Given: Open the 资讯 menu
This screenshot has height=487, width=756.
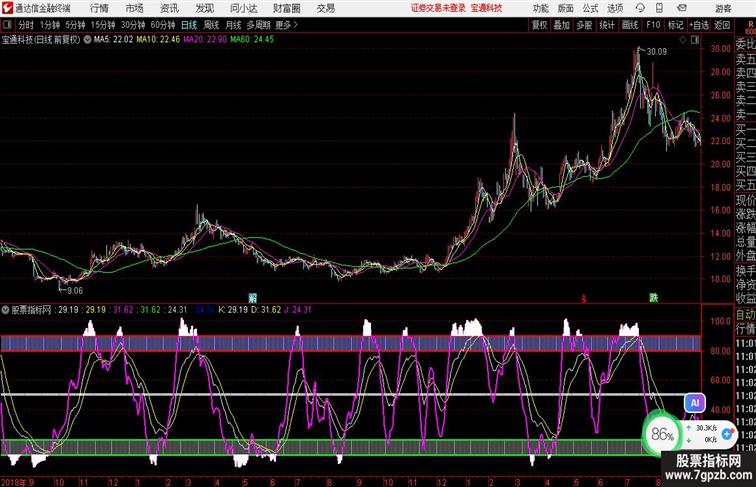Looking at the screenshot, I should (x=169, y=8).
